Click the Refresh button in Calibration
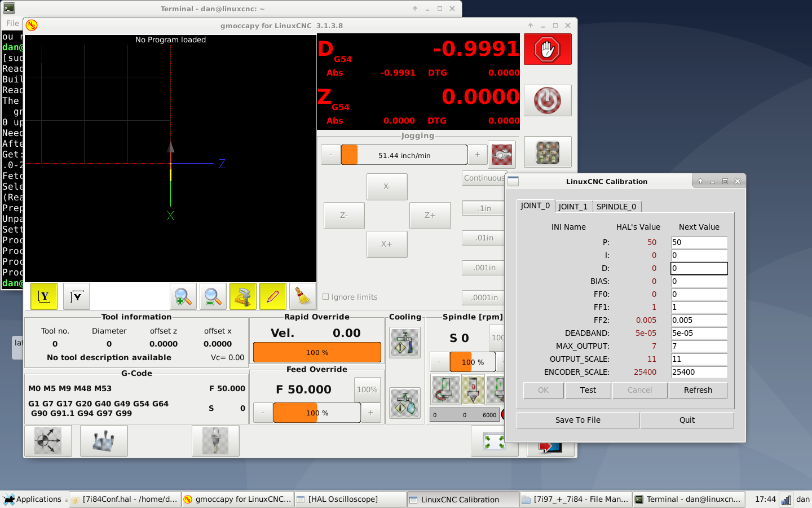 [x=698, y=390]
